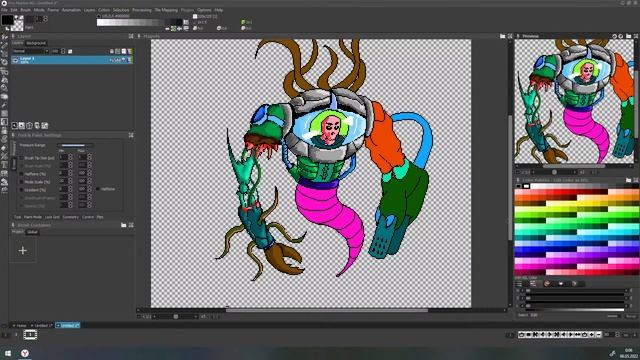The image size is (640, 360).
Task: Open the Help menu
Action: 219,10
